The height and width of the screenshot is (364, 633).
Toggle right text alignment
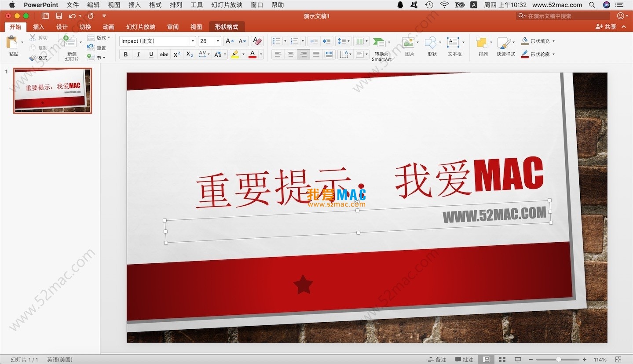[x=303, y=55]
